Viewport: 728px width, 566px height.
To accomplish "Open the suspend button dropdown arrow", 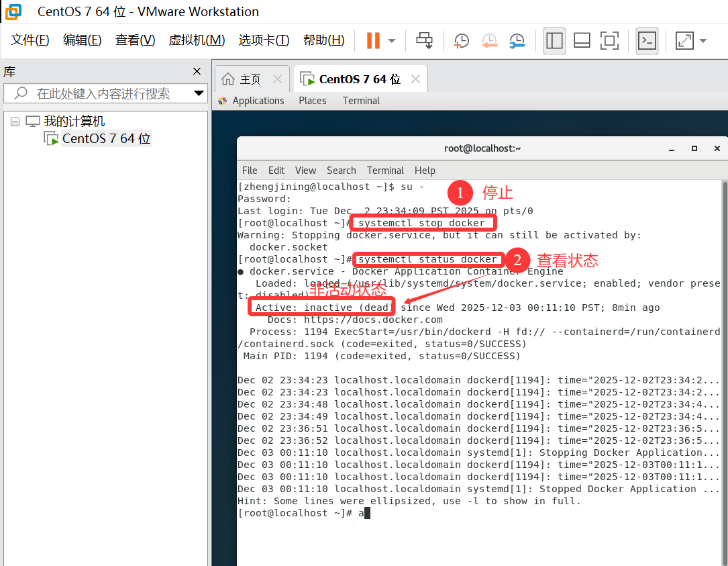I will point(391,40).
